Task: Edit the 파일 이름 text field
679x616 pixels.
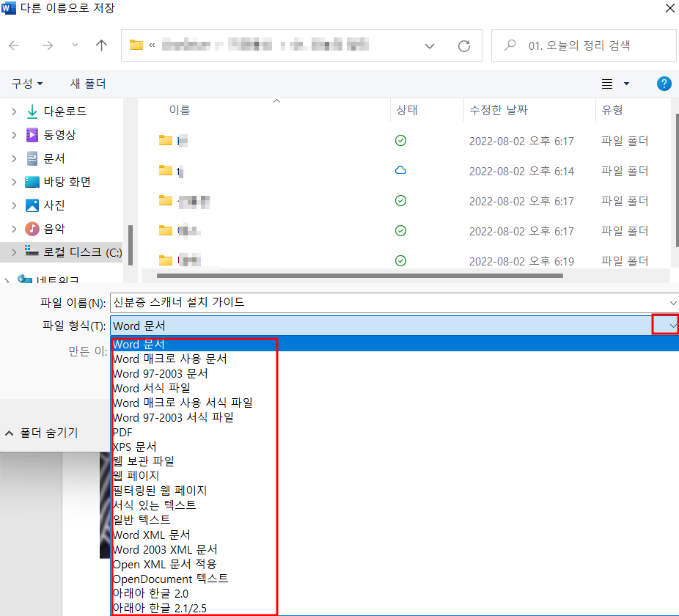Action: (389, 302)
